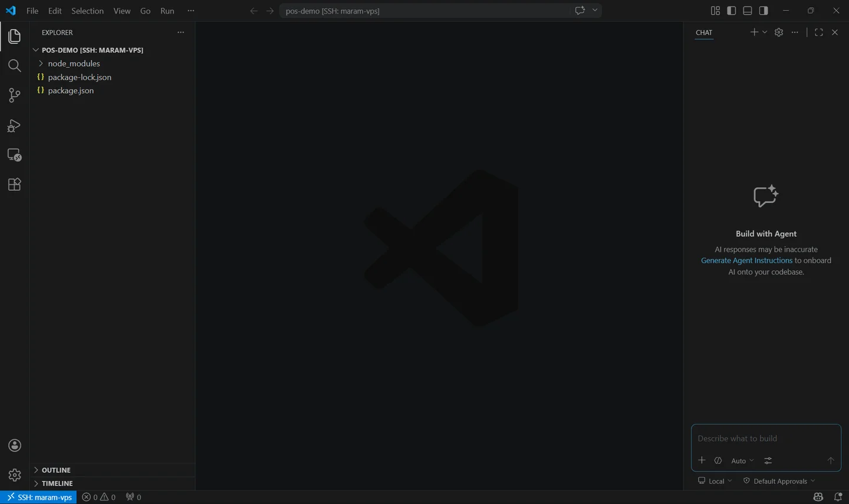Expand the TIMELINE section
Screen dimensions: 849x504
(x=112, y=483)
